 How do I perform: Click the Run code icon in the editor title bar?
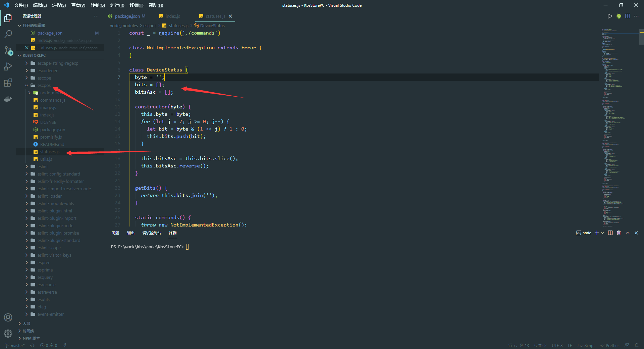click(610, 16)
